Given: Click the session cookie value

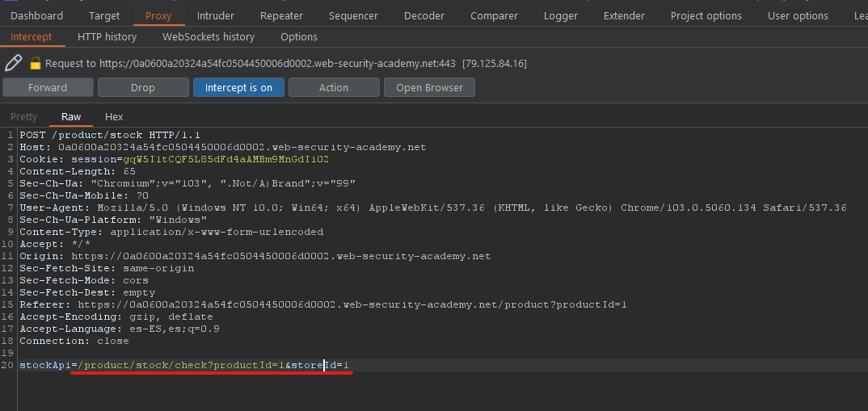Looking at the screenshot, I should [225, 159].
